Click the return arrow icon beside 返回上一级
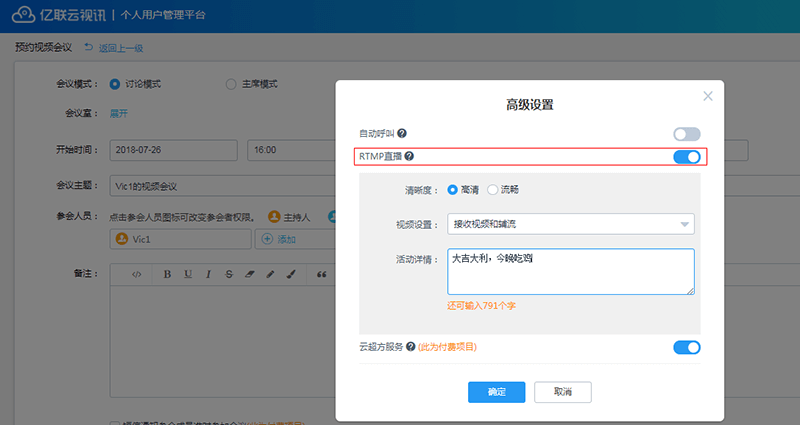Screen dimensions: 800x425 coord(89,47)
